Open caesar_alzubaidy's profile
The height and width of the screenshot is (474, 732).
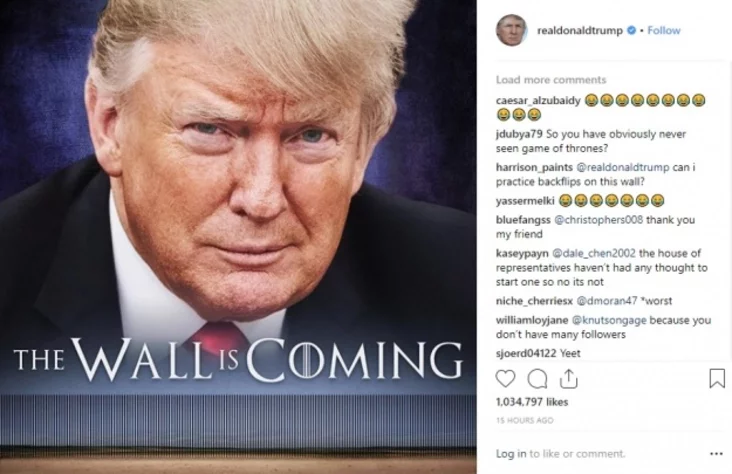coord(538,100)
